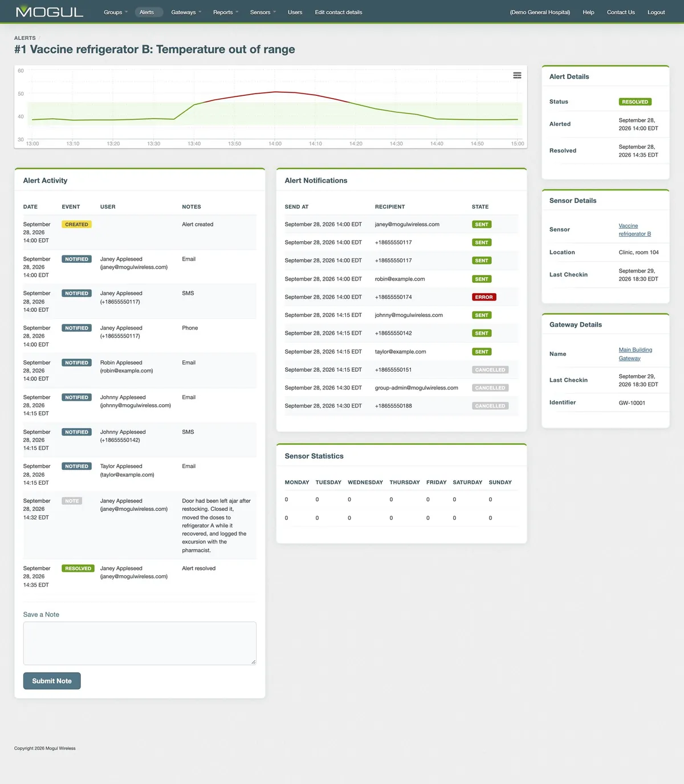684x784 pixels.
Task: Click the Clinic, room 104 location value
Action: tap(638, 253)
